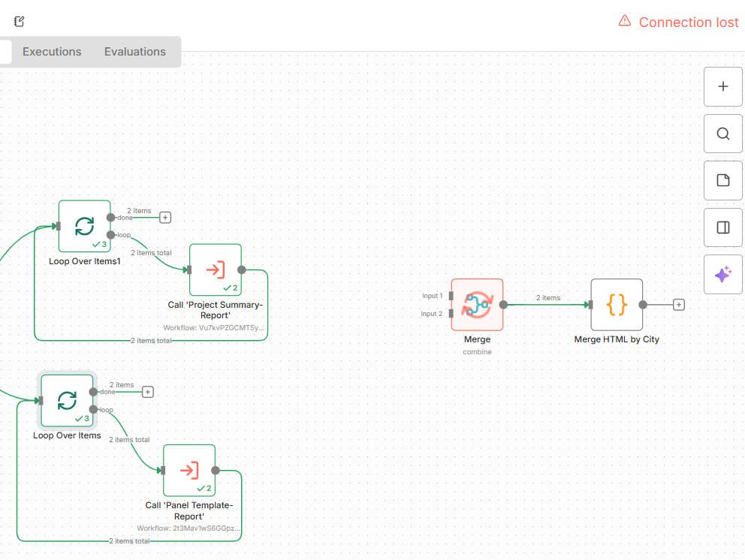Click the Vu7kvPZGCMT5y workflow link

[x=215, y=327]
